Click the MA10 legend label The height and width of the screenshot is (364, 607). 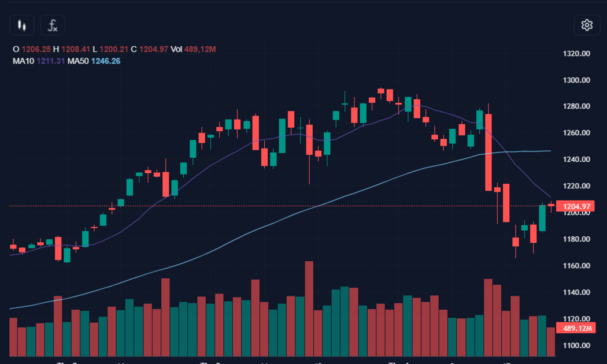point(23,61)
